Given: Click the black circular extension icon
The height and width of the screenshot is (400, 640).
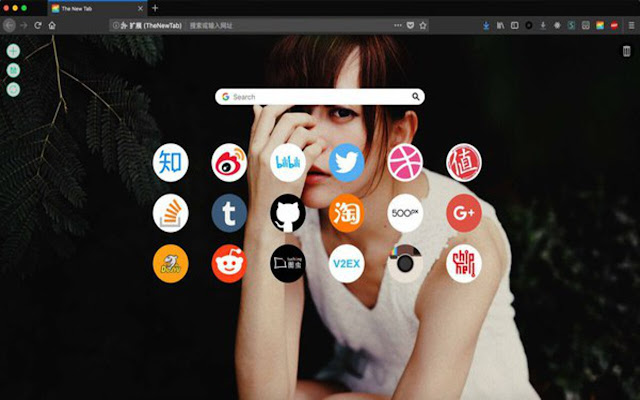Looking at the screenshot, I should (529, 25).
